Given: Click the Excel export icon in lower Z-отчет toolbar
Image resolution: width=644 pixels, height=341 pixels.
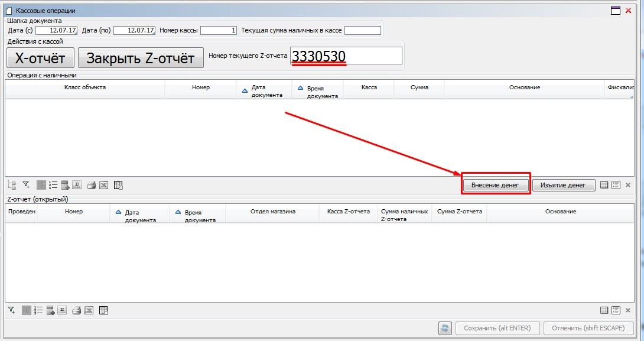Looking at the screenshot, I should click(88, 310).
